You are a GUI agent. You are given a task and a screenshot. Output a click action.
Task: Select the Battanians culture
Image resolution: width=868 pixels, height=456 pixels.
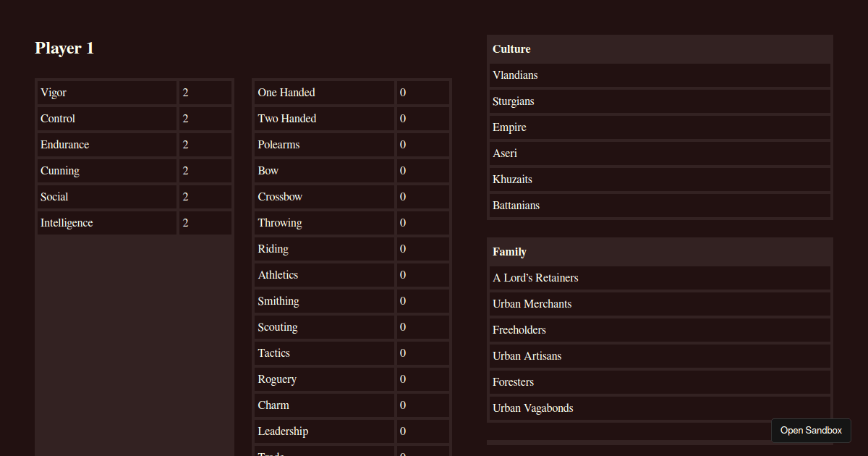pos(659,205)
